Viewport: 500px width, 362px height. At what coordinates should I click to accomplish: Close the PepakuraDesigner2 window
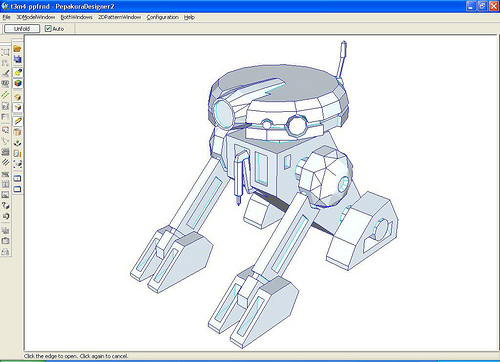coord(494,6)
